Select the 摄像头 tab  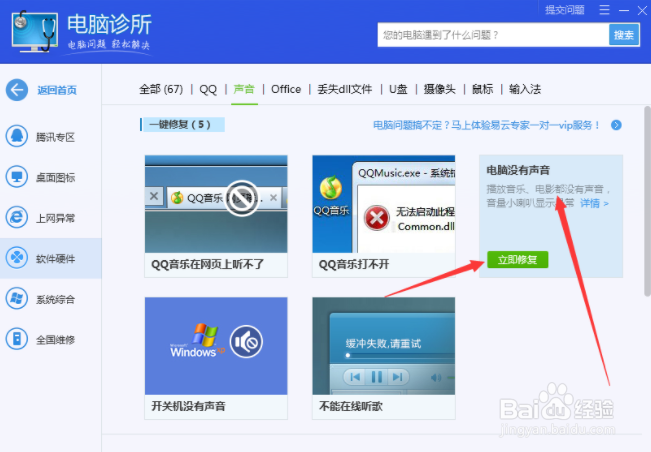[x=440, y=89]
